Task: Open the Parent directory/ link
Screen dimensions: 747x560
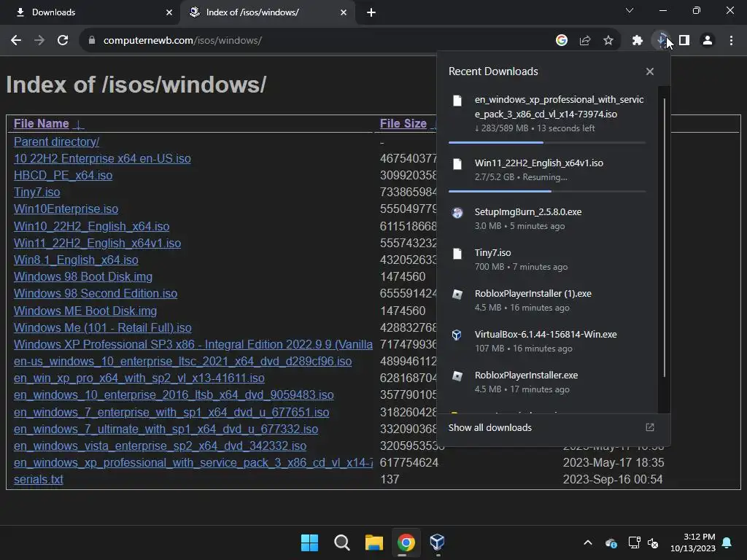Action: pyautogui.click(x=56, y=142)
